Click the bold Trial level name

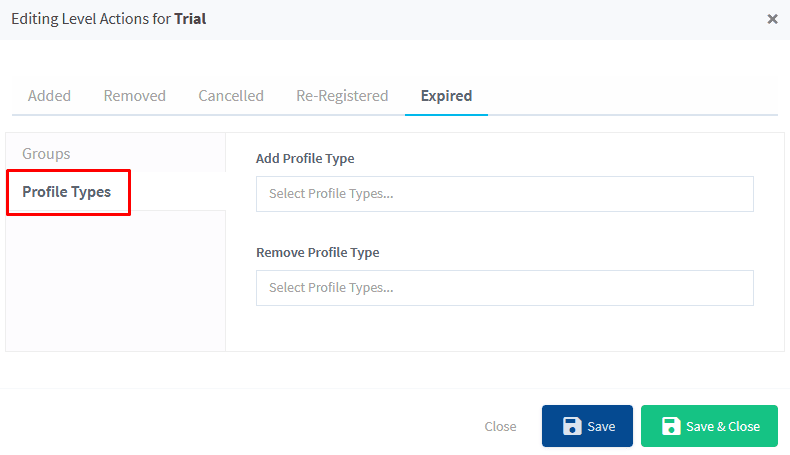(x=190, y=19)
